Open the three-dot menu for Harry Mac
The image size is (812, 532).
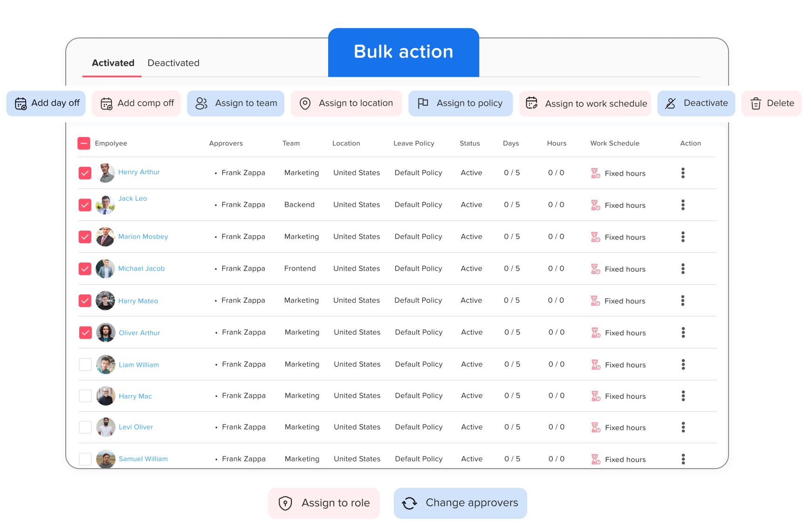click(683, 396)
